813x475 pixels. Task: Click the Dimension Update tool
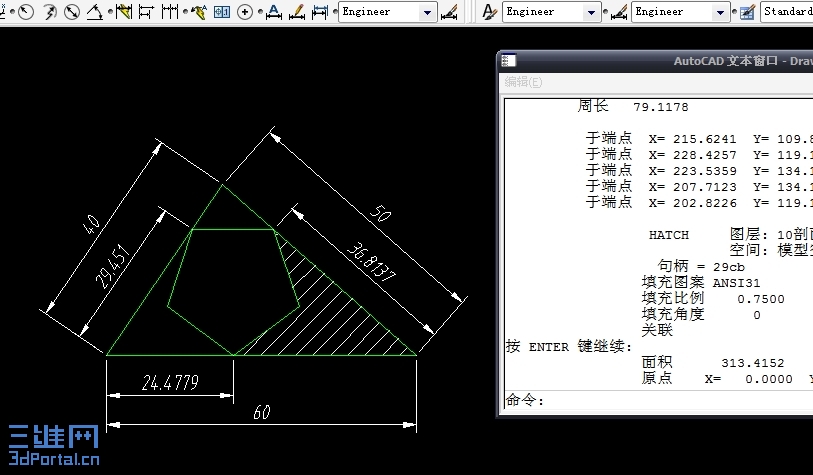coord(320,11)
